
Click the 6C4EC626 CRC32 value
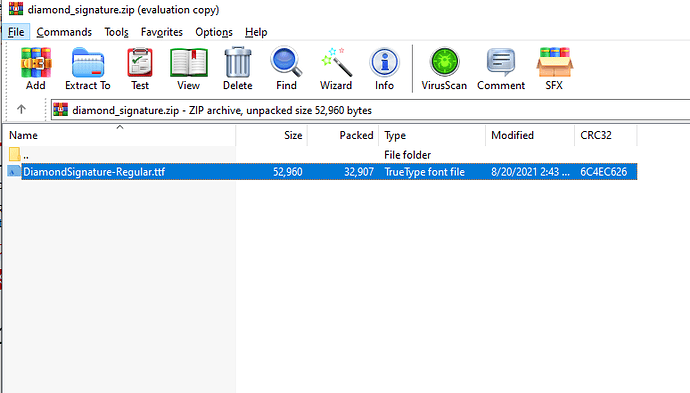pyautogui.click(x=603, y=172)
